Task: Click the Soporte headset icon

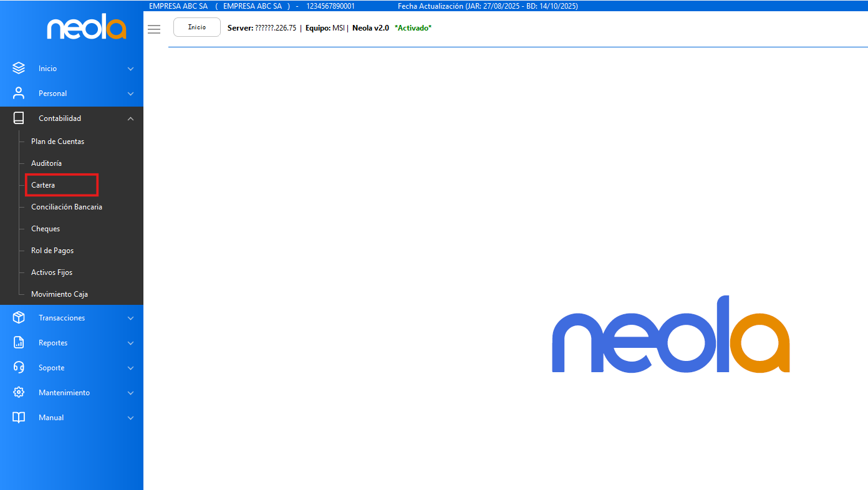Action: click(19, 368)
